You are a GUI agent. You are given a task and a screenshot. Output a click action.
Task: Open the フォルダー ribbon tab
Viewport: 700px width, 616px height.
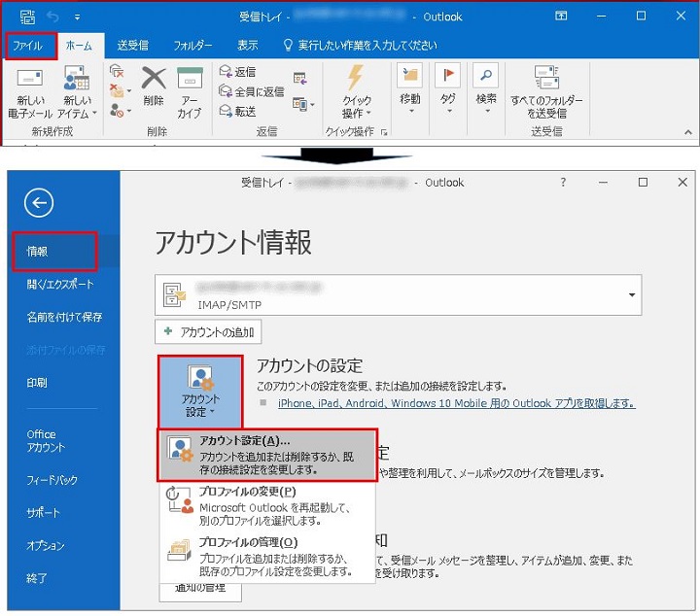pyautogui.click(x=192, y=46)
